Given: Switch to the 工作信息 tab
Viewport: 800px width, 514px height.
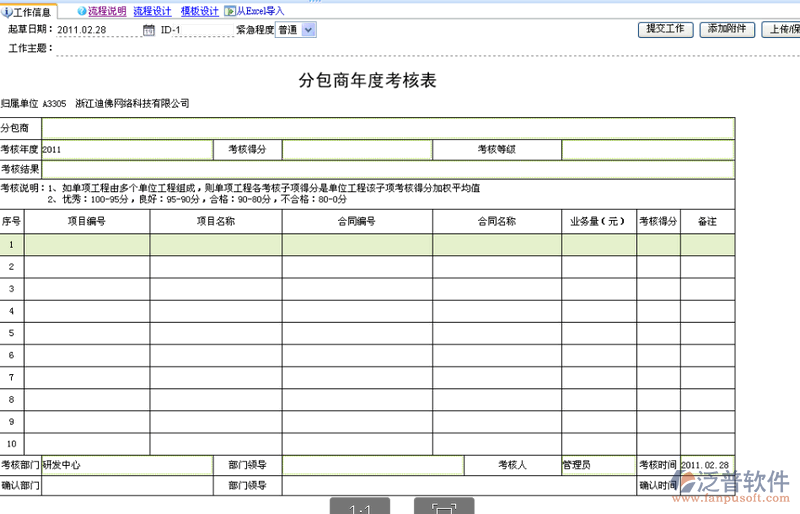Looking at the screenshot, I should pos(30,12).
